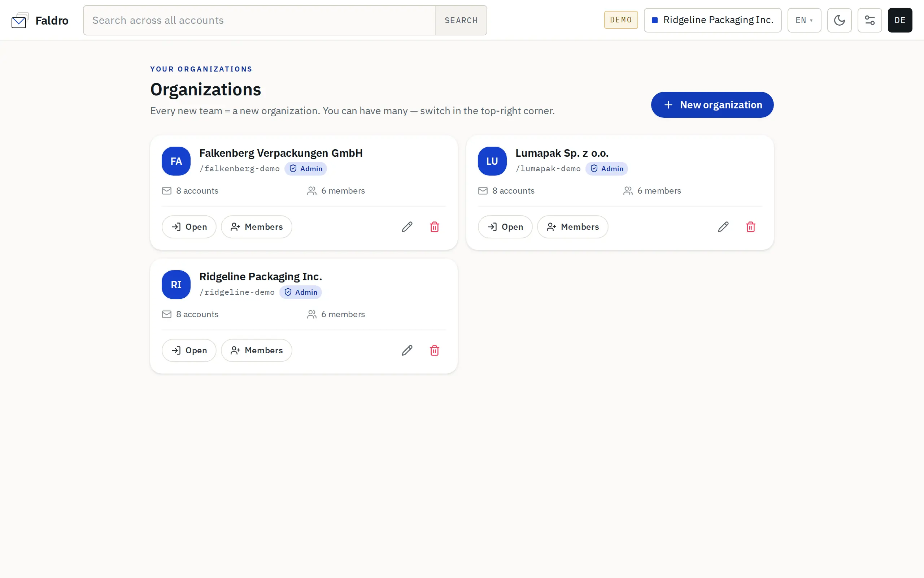Image resolution: width=924 pixels, height=578 pixels.
Task: Click the Admin badge on Ridgeline card
Action: click(x=301, y=292)
